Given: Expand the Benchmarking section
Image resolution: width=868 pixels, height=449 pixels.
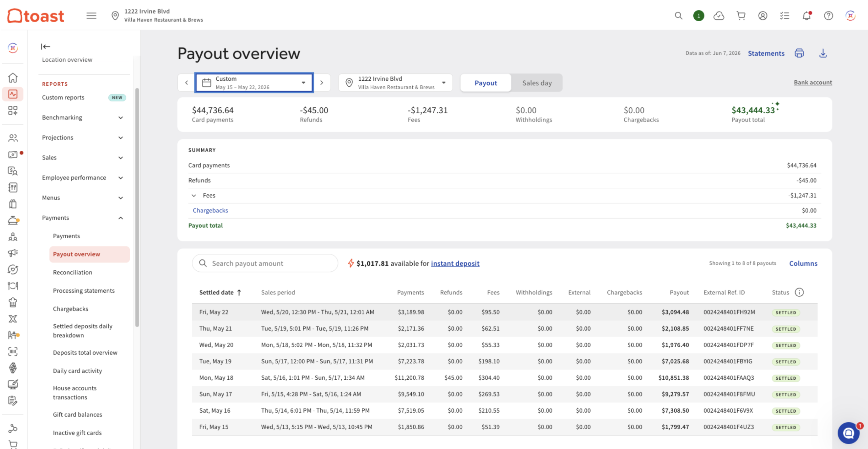Looking at the screenshot, I should click(x=82, y=118).
